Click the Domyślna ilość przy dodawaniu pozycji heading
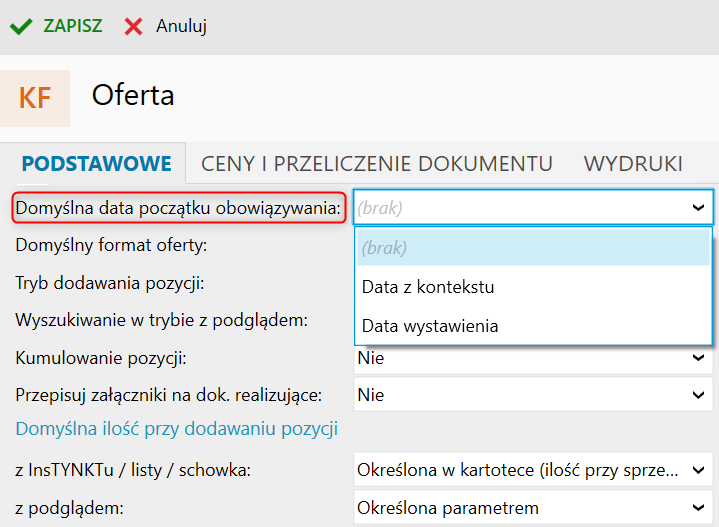This screenshot has height=527, width=719. click(x=177, y=429)
